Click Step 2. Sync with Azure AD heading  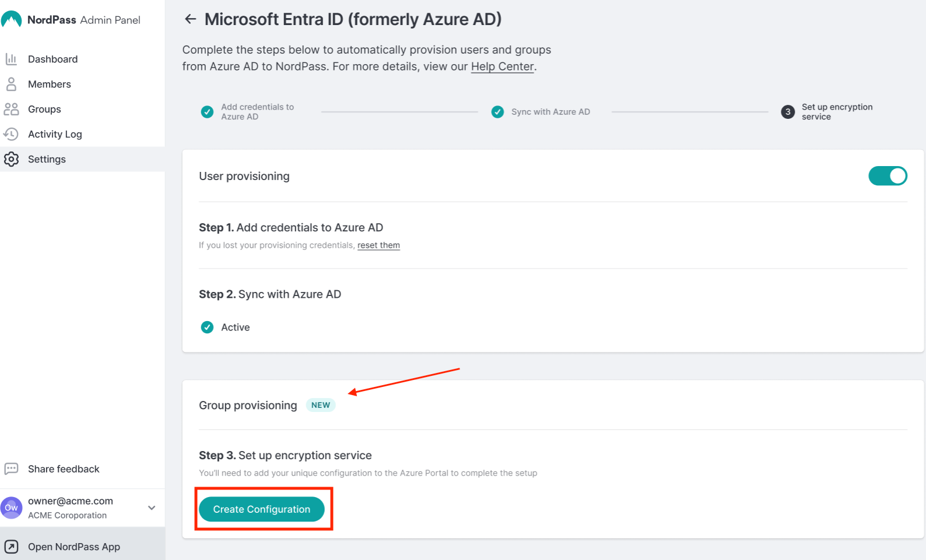[270, 294]
